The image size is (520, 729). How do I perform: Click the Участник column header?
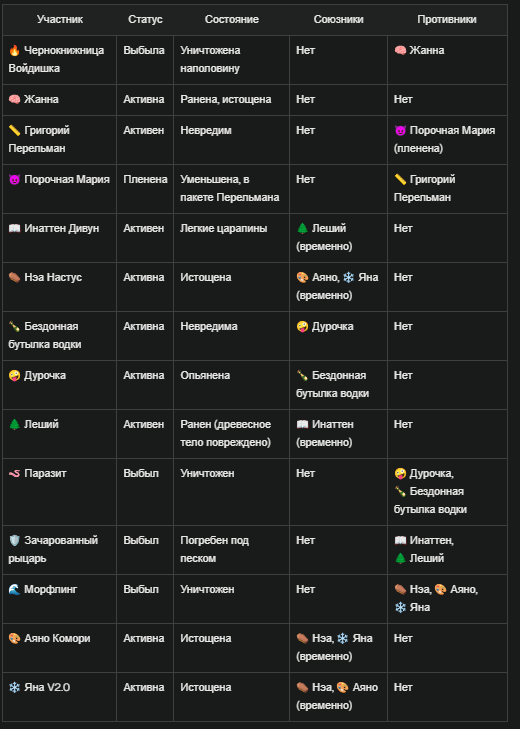click(x=60, y=20)
